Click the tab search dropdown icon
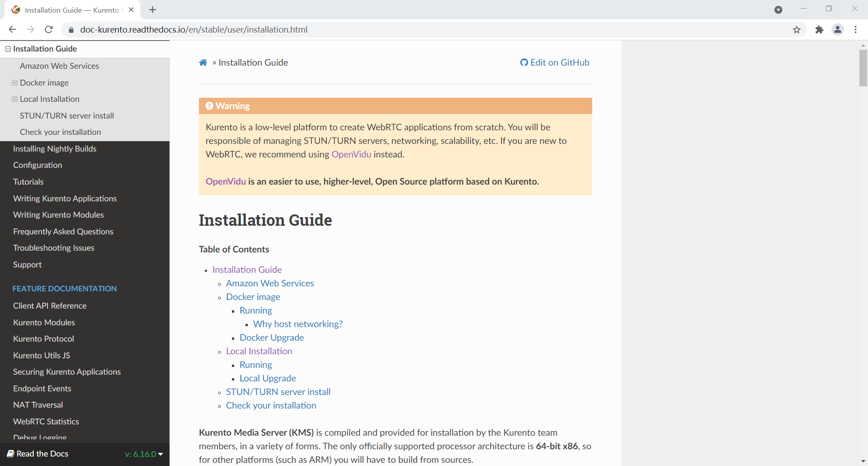This screenshot has width=868, height=466. (778, 10)
